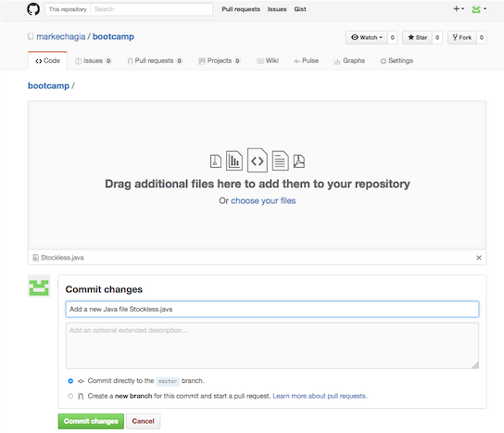Expand the plus create-new dropdown
The image size is (504, 433).
click(x=459, y=9)
